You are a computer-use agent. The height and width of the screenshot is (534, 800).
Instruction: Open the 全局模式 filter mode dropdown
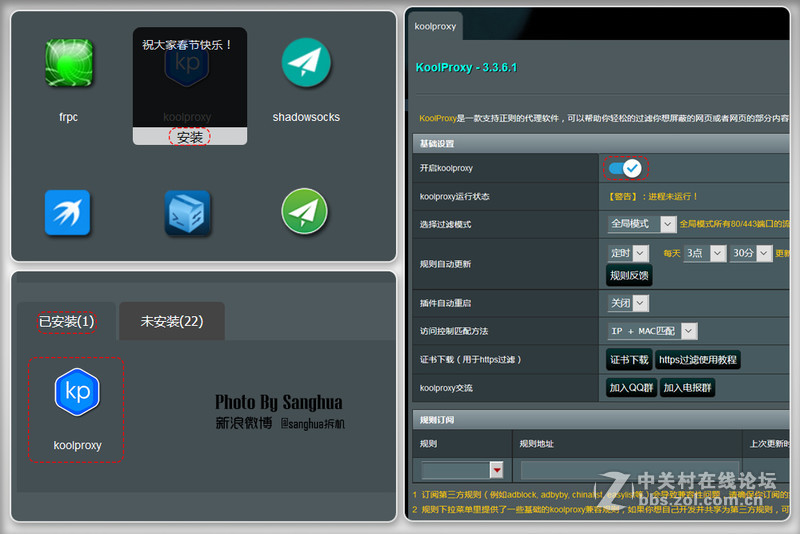642,224
